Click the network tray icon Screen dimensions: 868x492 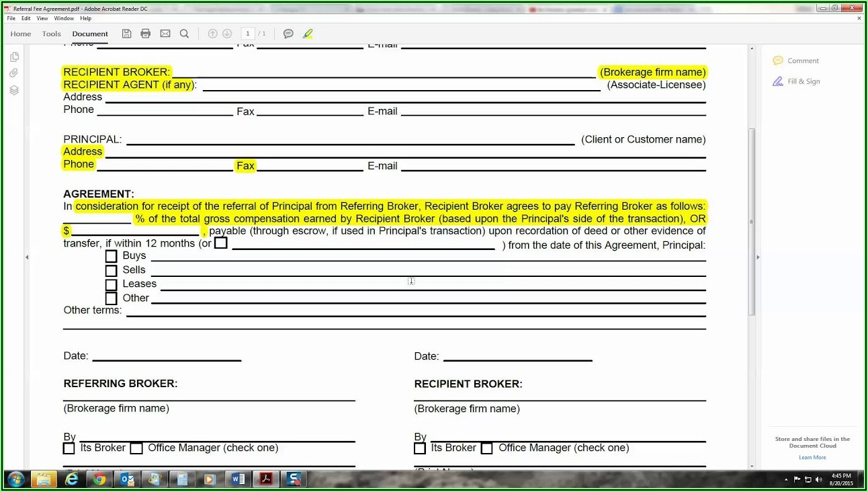click(808, 480)
